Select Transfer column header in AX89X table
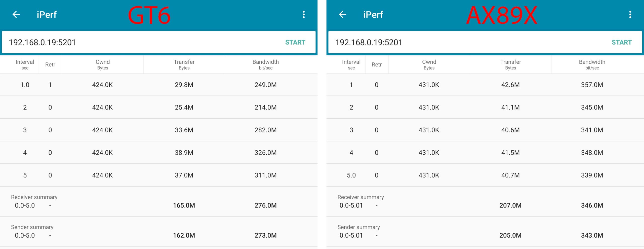Screen dimensions: 644x249 pos(510,64)
